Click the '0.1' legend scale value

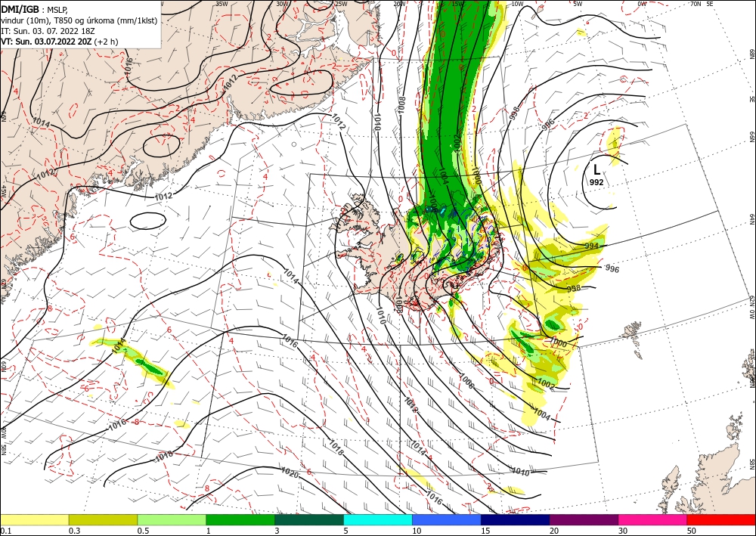coord(5,531)
